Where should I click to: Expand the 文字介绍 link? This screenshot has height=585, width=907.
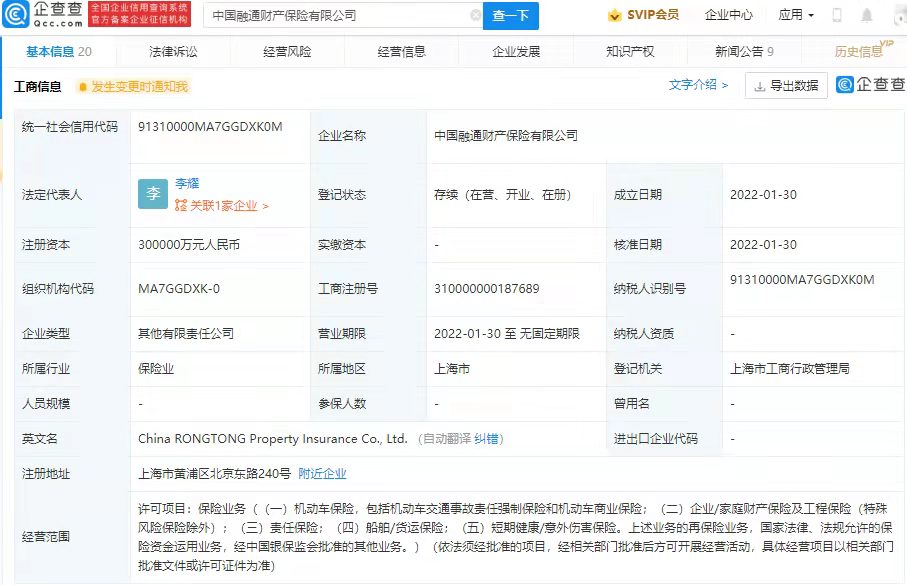(x=698, y=86)
